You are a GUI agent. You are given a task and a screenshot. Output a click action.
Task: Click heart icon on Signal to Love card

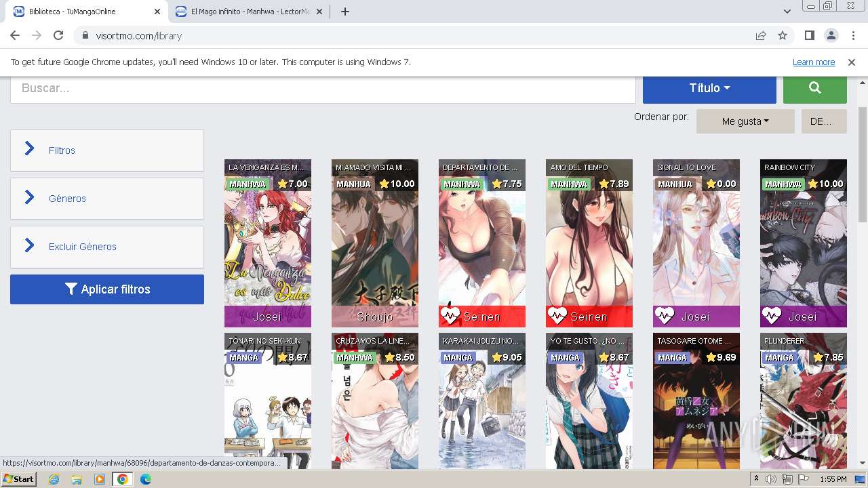(x=665, y=316)
